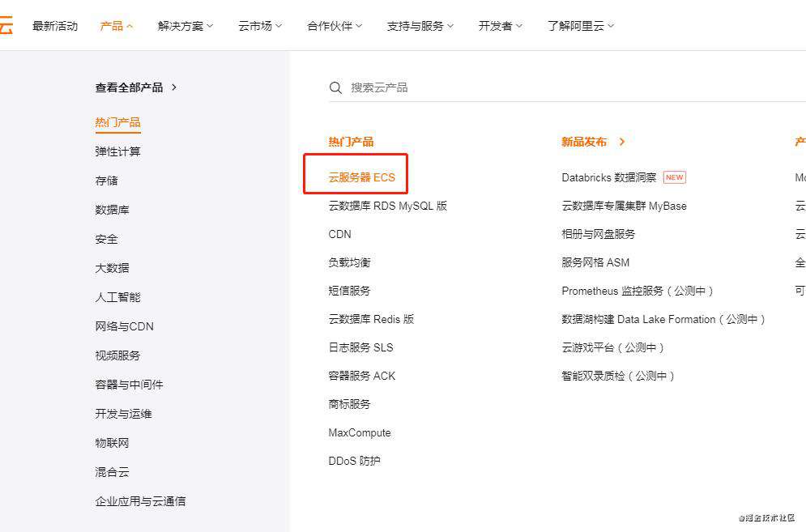The image size is (806, 532).
Task: Click the NEW badge next to Databricks
Action: click(675, 177)
